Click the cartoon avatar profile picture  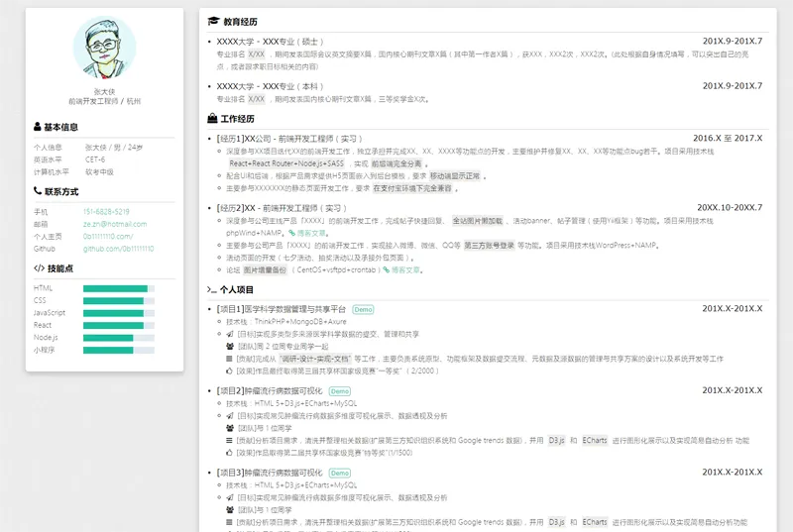(105, 50)
